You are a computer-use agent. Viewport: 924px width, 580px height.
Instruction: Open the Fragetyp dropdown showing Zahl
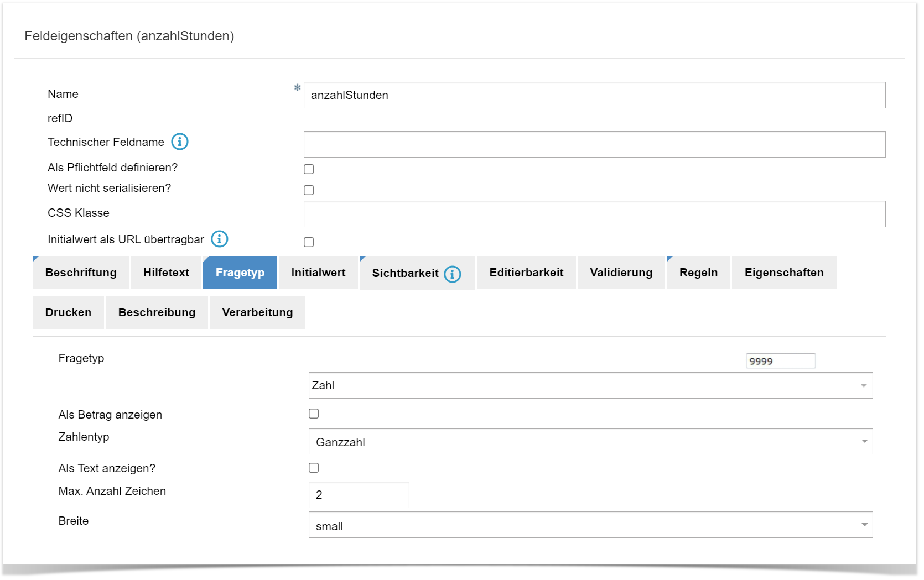[x=590, y=385]
